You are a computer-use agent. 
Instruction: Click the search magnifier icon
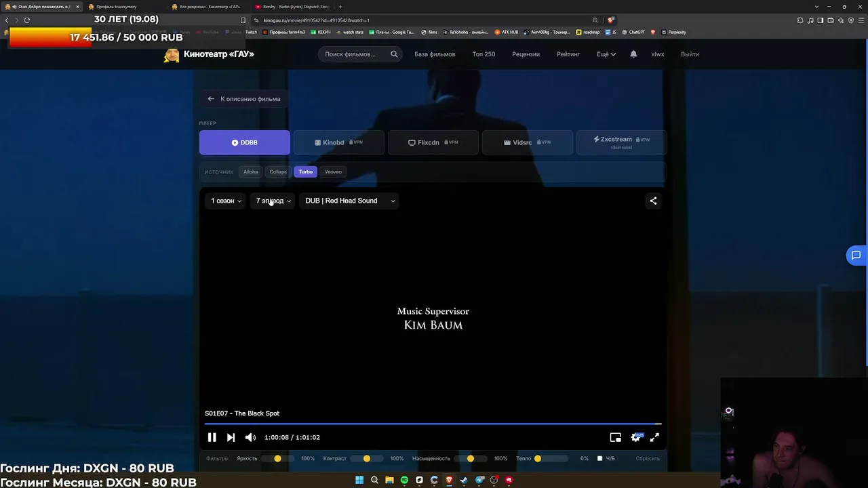pos(394,54)
